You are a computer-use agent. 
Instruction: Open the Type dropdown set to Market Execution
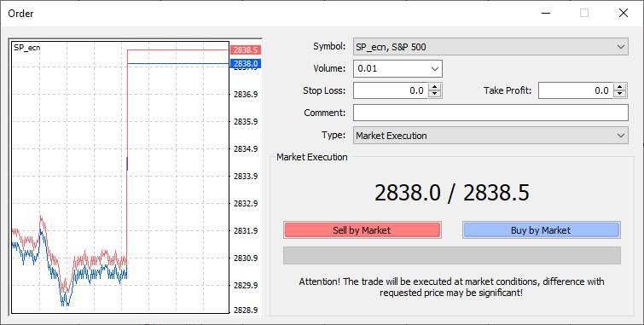[x=490, y=136]
